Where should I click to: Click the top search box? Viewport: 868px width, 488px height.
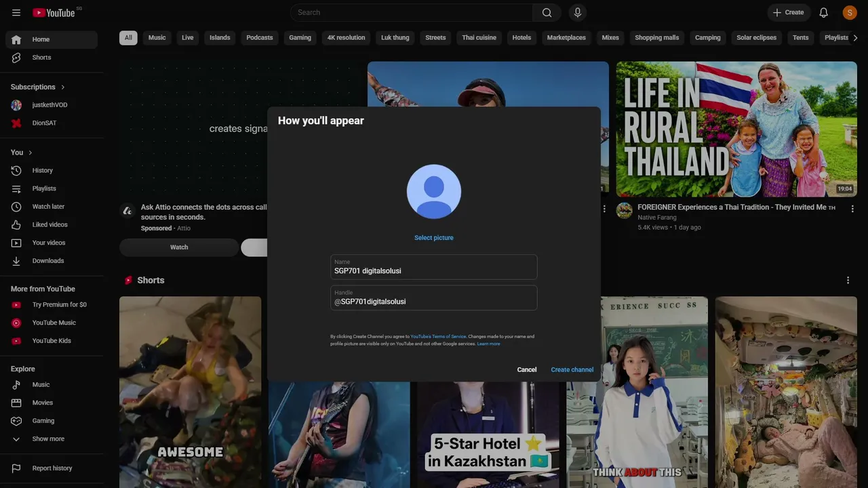(x=412, y=12)
